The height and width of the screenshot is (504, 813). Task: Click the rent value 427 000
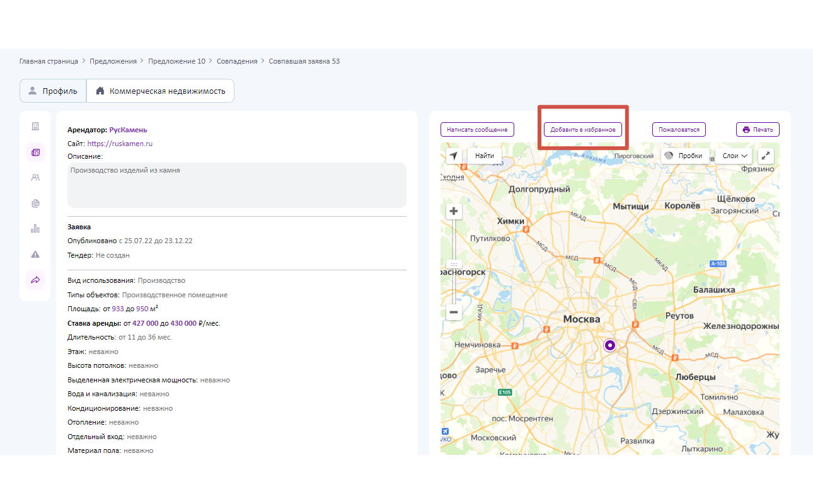(x=145, y=323)
